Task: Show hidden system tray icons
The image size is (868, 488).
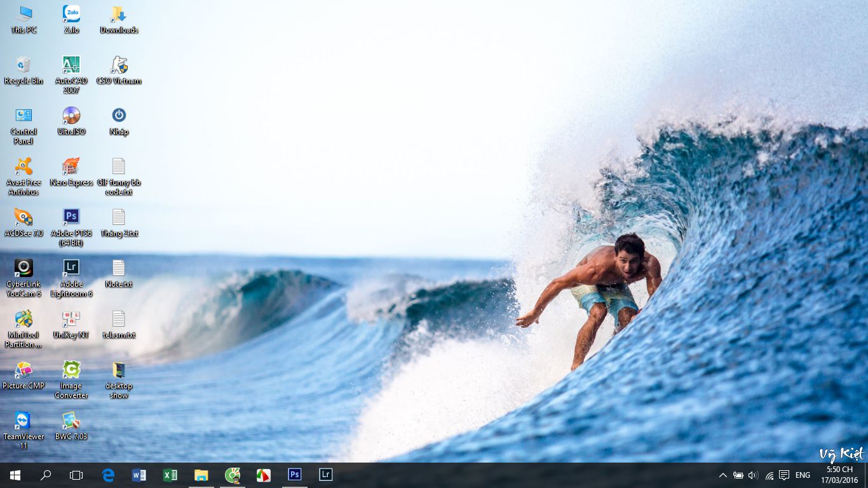Action: pyautogui.click(x=723, y=475)
